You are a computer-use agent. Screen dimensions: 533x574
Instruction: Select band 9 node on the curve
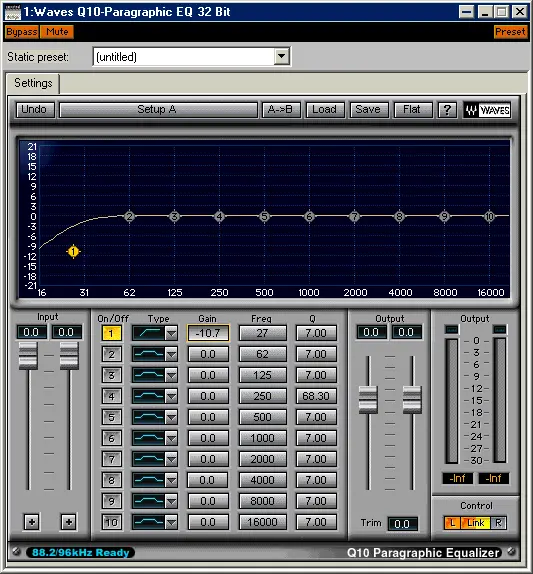tap(444, 217)
